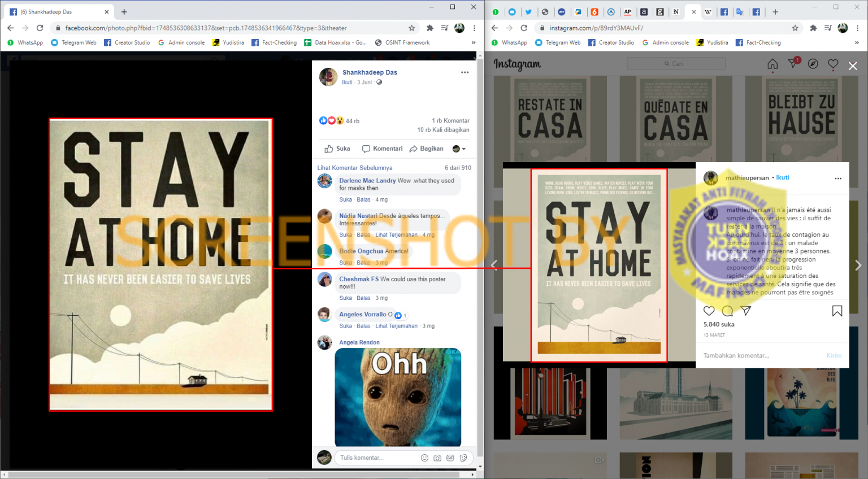
Task: Like the post with Suka button
Action: (337, 149)
